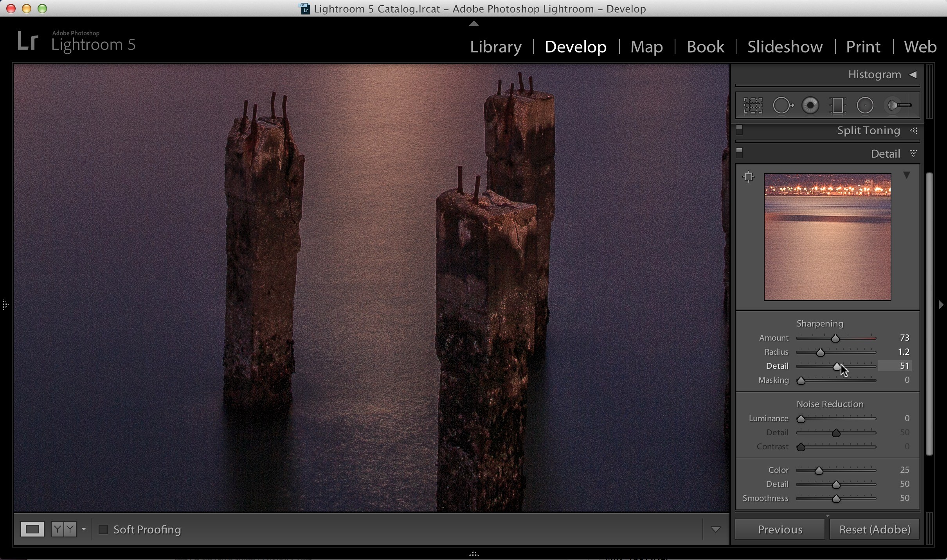Open the Web module
The image size is (947, 560).
tap(920, 47)
